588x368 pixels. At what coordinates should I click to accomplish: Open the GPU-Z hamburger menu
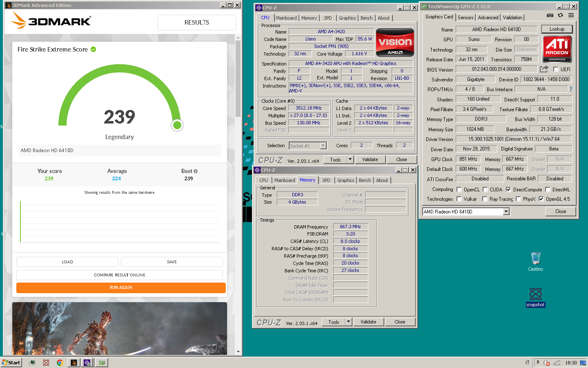pos(571,15)
